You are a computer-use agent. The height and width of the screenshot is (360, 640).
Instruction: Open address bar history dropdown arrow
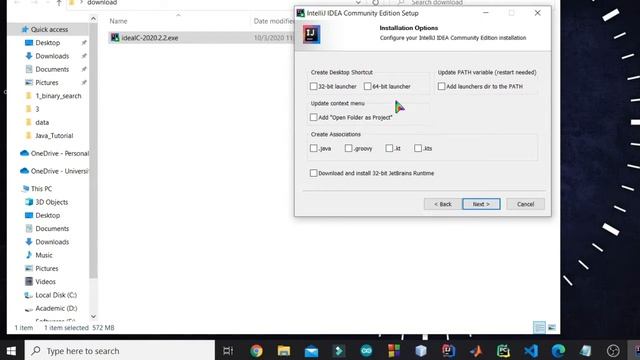pos(358,3)
